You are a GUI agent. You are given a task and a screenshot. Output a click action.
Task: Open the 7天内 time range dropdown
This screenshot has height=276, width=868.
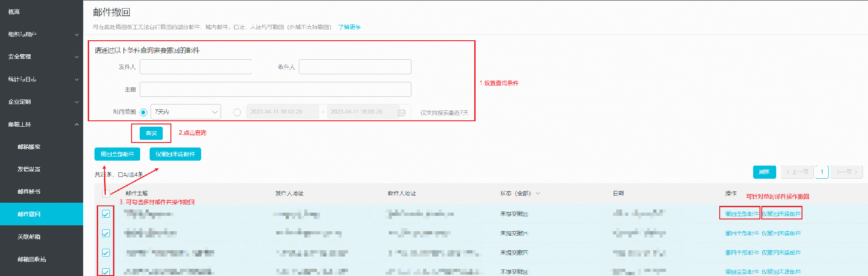(x=186, y=112)
